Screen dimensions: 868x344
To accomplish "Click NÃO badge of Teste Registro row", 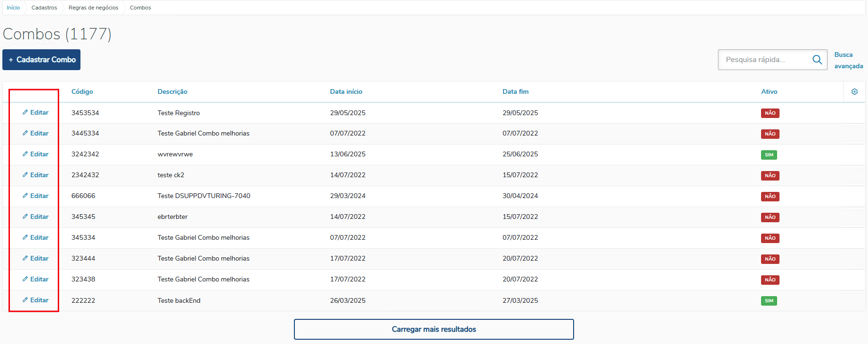I will tap(770, 113).
